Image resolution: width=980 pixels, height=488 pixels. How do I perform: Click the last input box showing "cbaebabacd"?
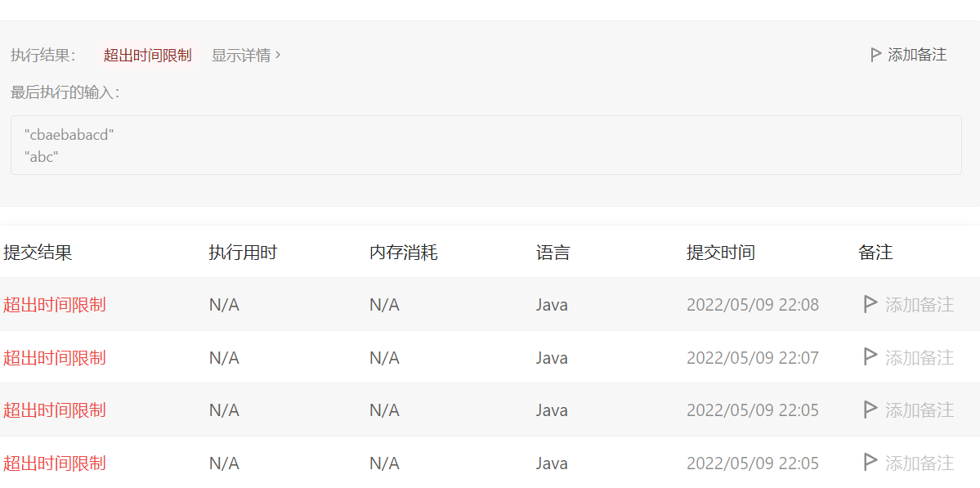[x=486, y=145]
